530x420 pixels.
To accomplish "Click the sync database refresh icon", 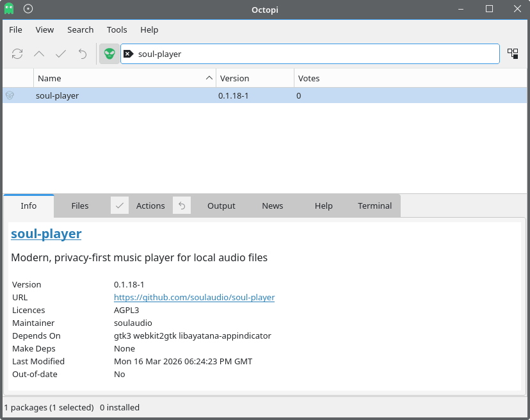I will (17, 54).
